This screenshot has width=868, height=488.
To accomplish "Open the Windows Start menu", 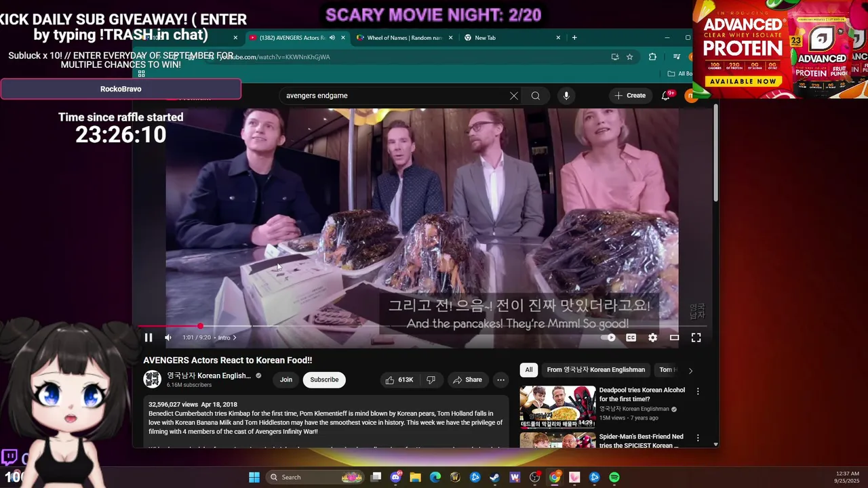I will (254, 477).
